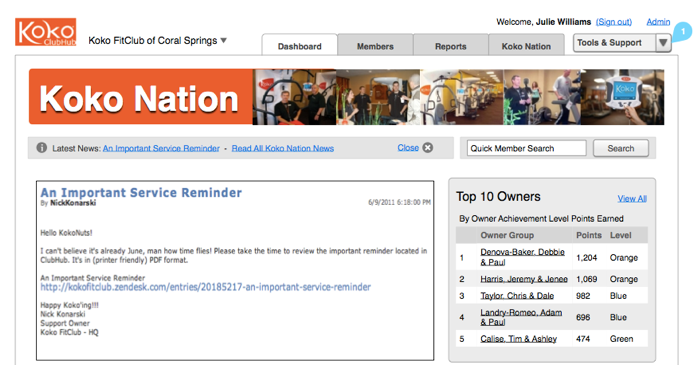Click the blue notification bubble showing 1
698x365 pixels.
tap(682, 32)
